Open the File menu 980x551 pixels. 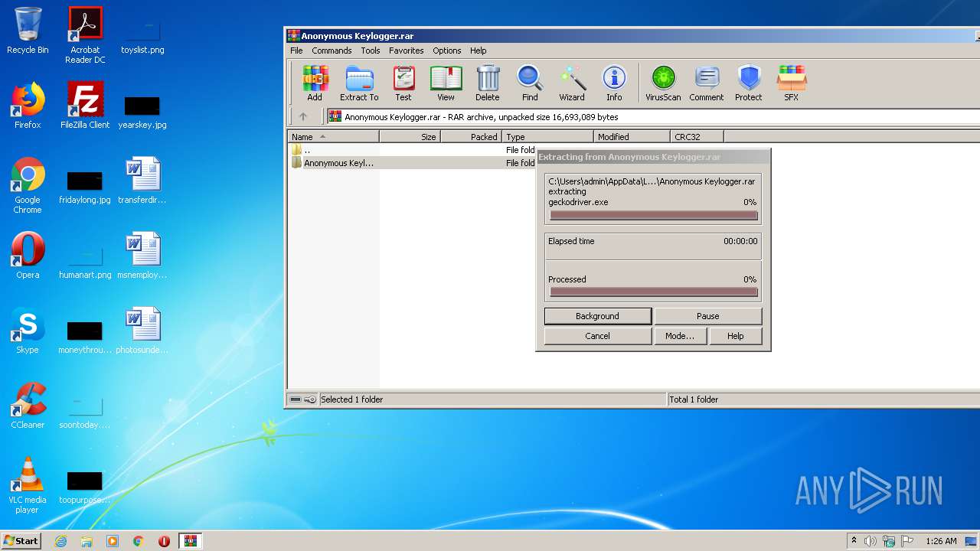tap(296, 51)
